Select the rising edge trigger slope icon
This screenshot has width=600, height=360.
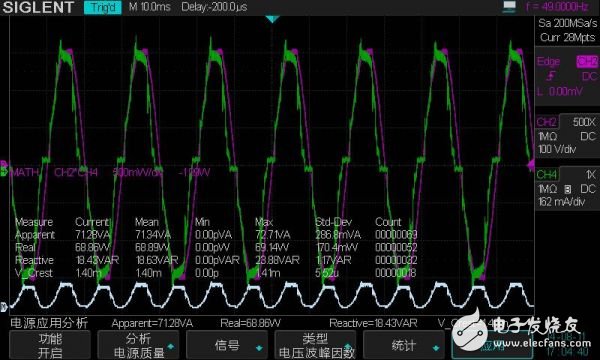coord(551,76)
